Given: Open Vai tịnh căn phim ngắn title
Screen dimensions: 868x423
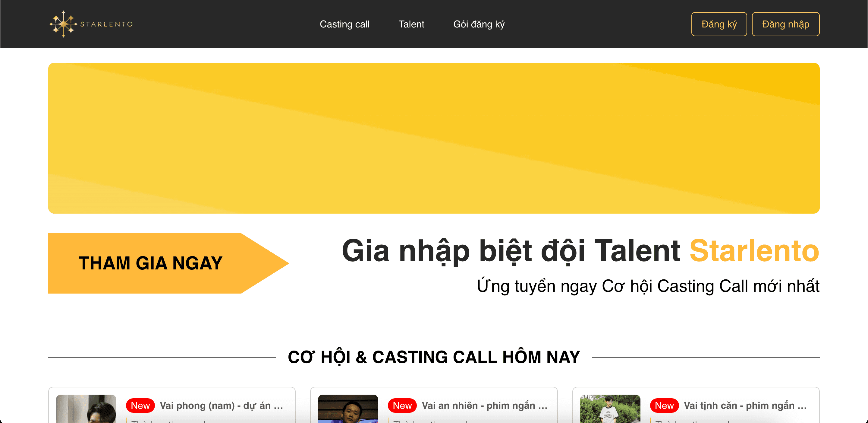Looking at the screenshot, I should pyautogui.click(x=745, y=406).
